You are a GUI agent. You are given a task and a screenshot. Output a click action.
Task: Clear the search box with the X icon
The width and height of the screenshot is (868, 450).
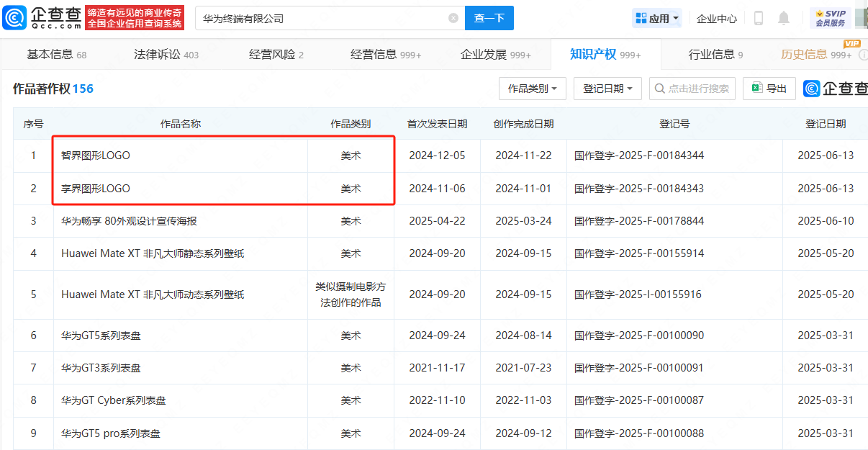(453, 18)
